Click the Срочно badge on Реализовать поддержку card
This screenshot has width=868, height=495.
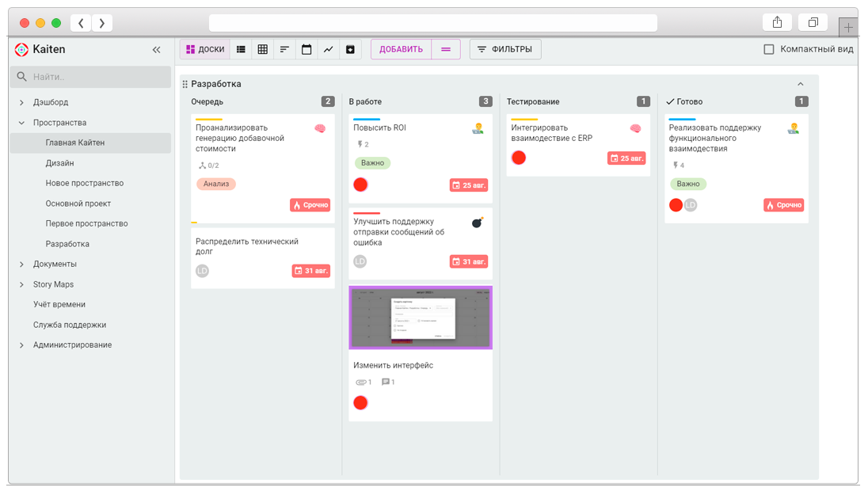784,205
